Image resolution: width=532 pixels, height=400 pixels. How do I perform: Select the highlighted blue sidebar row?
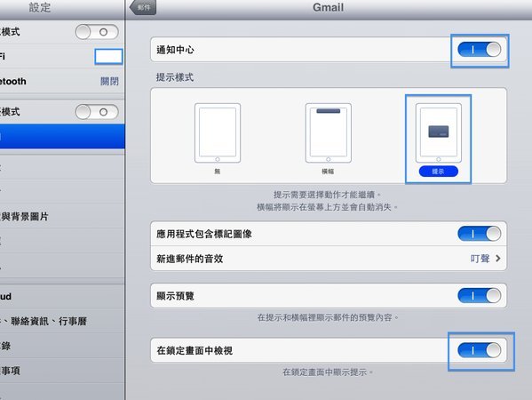(x=62, y=137)
